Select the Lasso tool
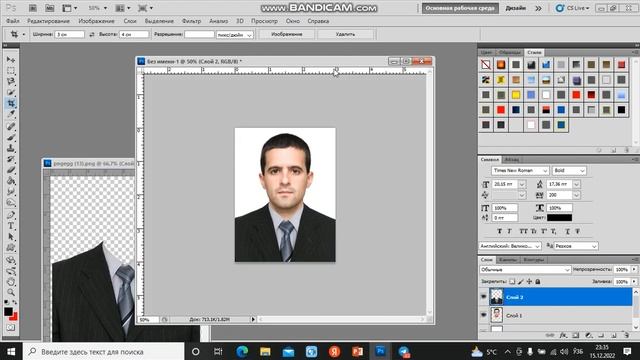Screen dimensions: 640x360 (11, 81)
